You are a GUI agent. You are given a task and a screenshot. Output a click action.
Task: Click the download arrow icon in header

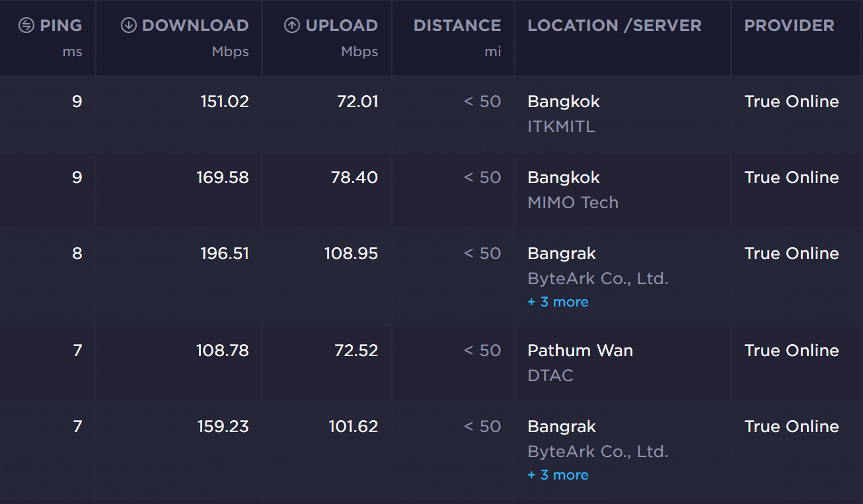click(128, 26)
